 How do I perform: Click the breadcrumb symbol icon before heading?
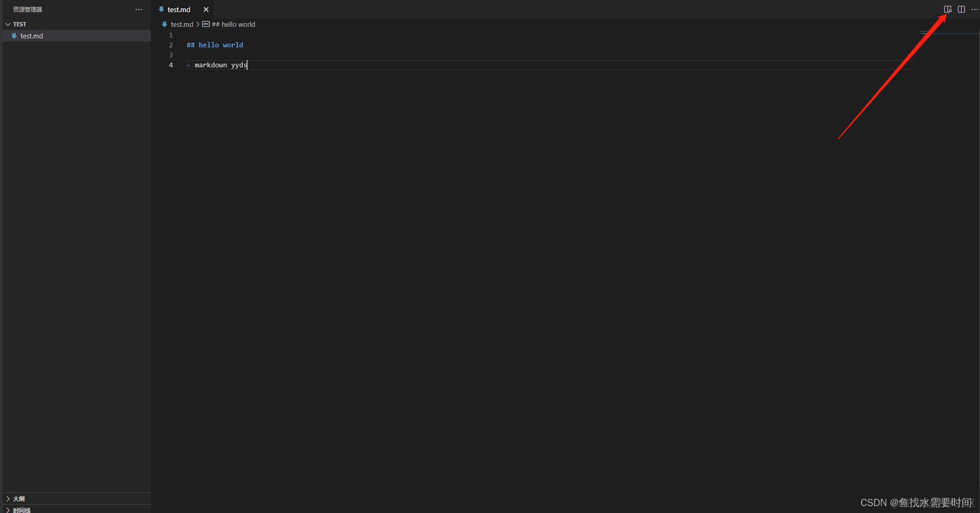206,24
